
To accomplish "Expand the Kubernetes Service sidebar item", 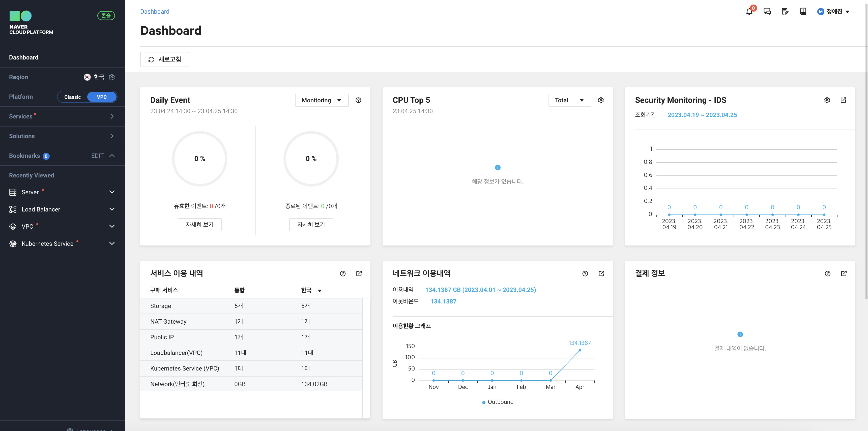I will pos(112,243).
